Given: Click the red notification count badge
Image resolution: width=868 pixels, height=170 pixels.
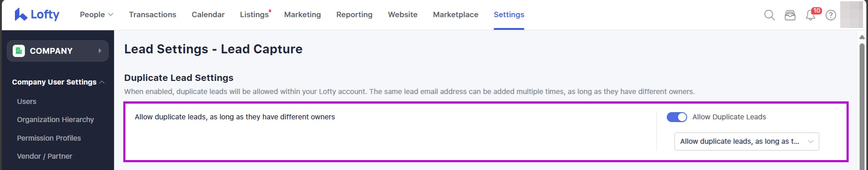Looking at the screenshot, I should pyautogui.click(x=816, y=10).
